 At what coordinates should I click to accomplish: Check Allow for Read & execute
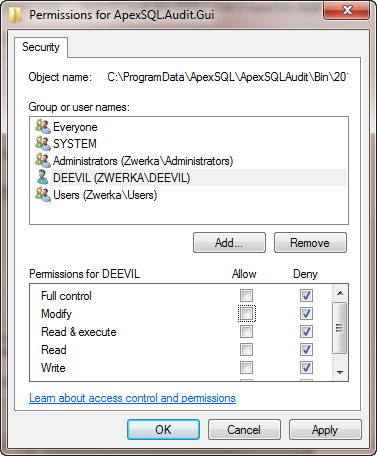[x=246, y=331]
